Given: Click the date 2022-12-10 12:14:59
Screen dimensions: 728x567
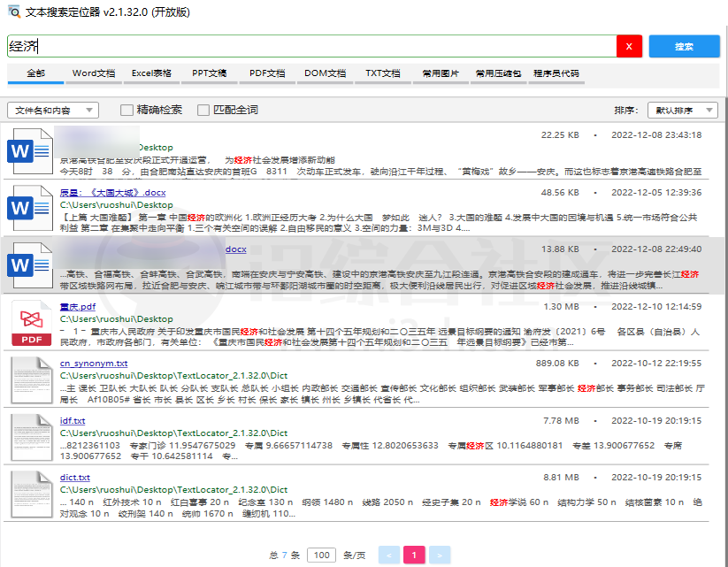Looking at the screenshot, I should point(656,306).
